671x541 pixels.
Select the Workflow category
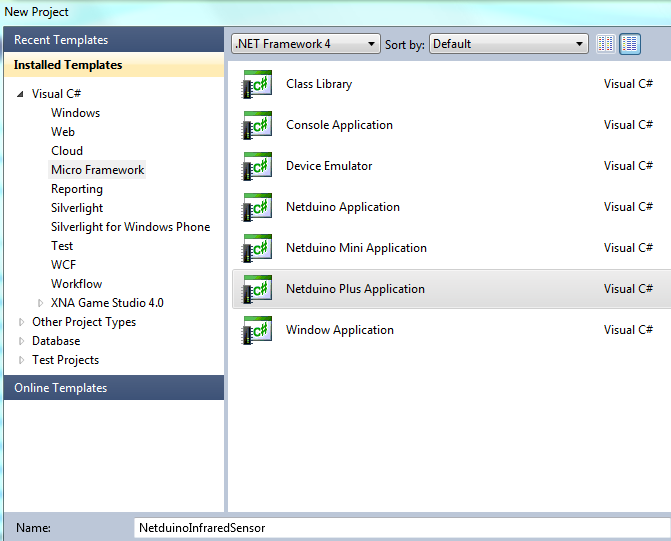pyautogui.click(x=77, y=284)
